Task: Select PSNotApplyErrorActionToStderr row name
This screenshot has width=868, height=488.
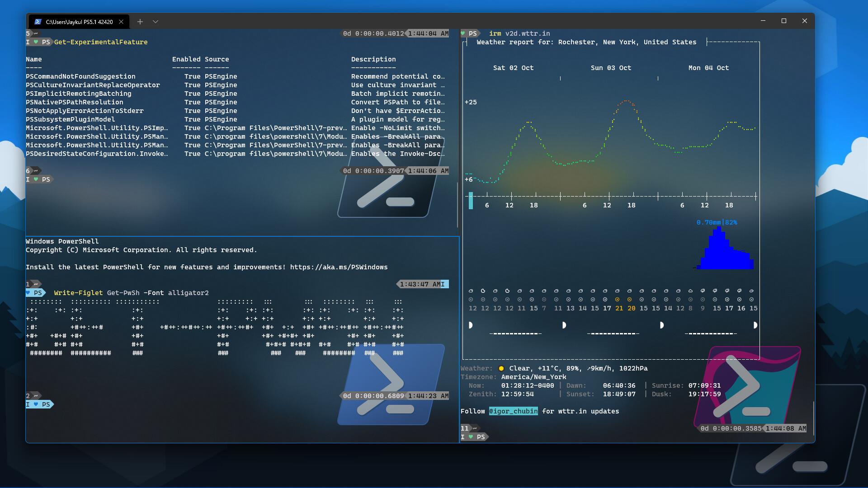Action: [x=85, y=111]
